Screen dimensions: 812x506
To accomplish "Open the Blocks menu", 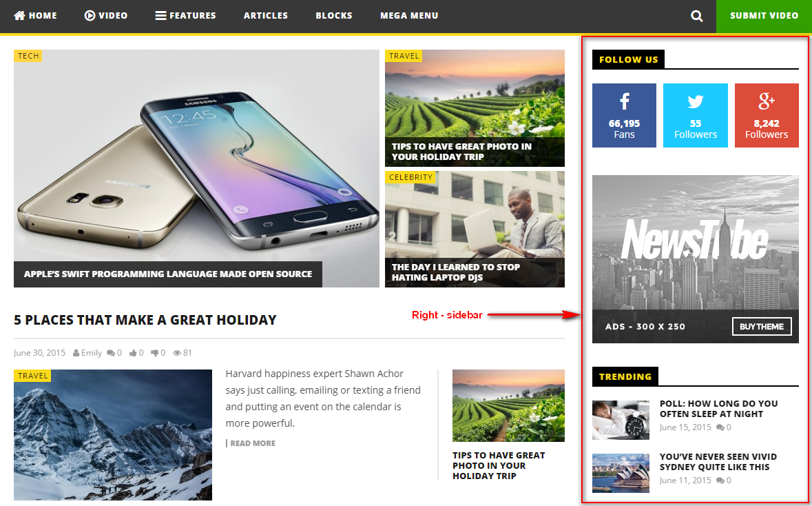I will 334,16.
